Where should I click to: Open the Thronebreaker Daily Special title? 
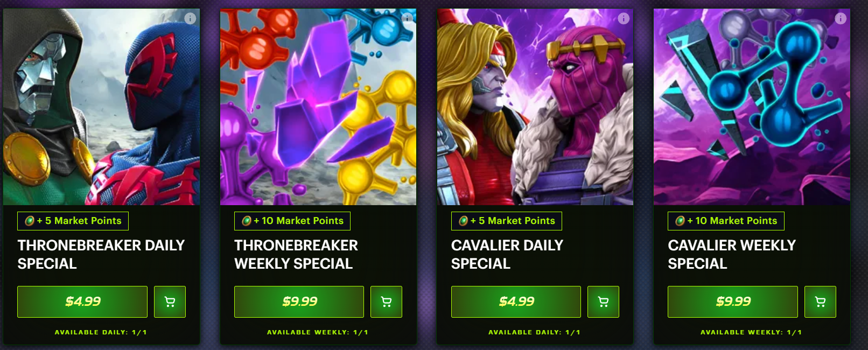[101, 254]
